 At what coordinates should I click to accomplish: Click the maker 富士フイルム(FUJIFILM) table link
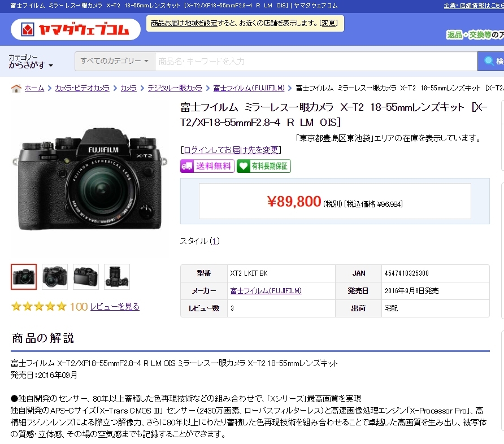pyautogui.click(x=266, y=291)
